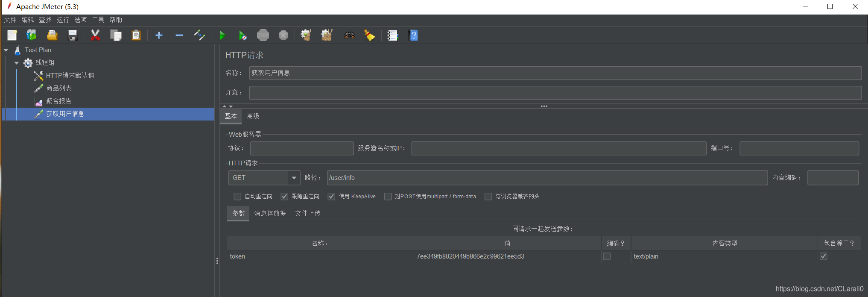868x297 pixels.
Task: Open the 工具 menu
Action: [x=98, y=20]
